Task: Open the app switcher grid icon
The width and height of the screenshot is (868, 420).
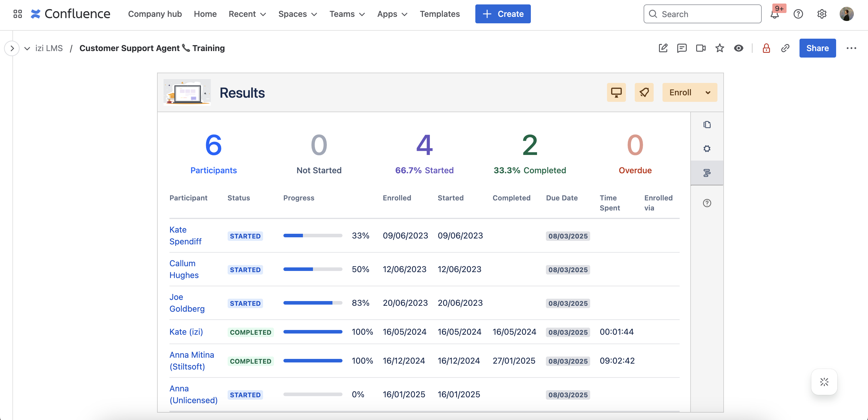Action: (x=17, y=14)
